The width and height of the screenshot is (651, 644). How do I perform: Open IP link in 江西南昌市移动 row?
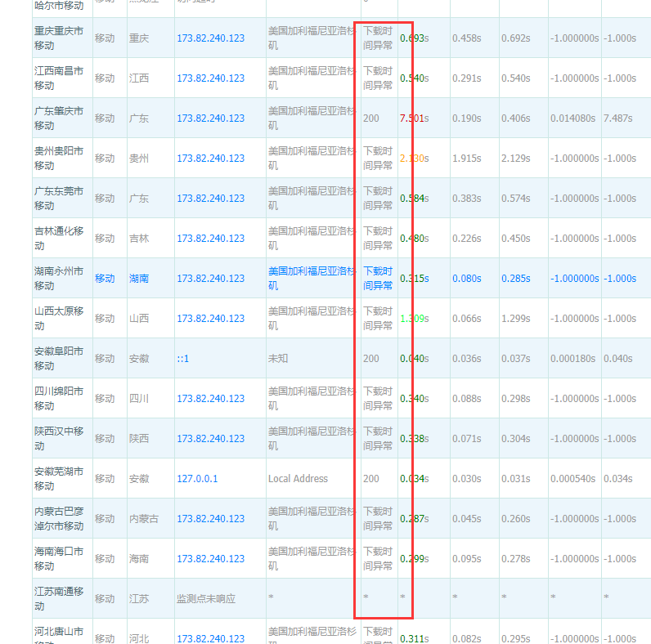[210, 78]
